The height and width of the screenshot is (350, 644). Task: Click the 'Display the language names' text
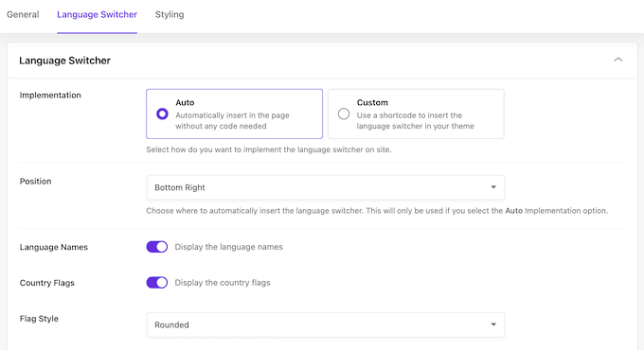click(x=229, y=247)
